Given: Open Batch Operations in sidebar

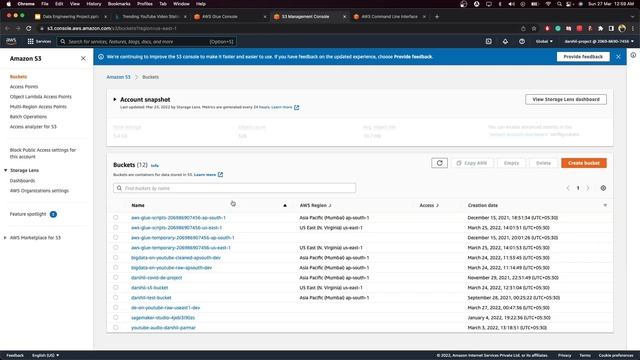Looking at the screenshot, I should pos(28,117).
